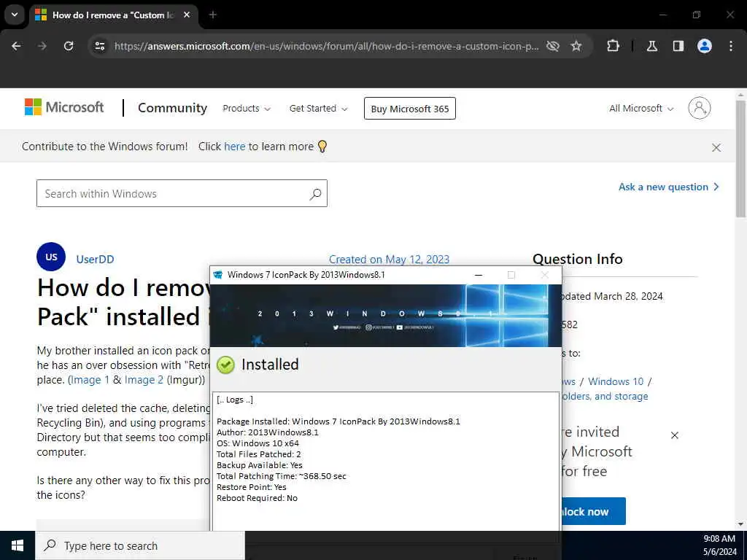Expand the All Microsoft menu
Viewport: 747px width, 560px height.
(x=641, y=109)
